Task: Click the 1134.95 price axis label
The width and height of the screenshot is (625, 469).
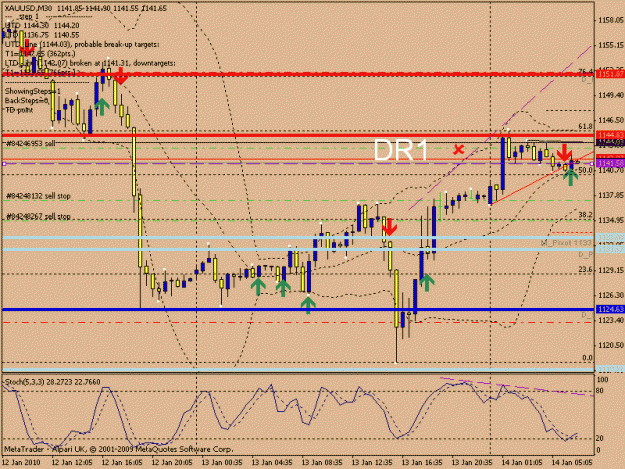Action: click(611, 220)
